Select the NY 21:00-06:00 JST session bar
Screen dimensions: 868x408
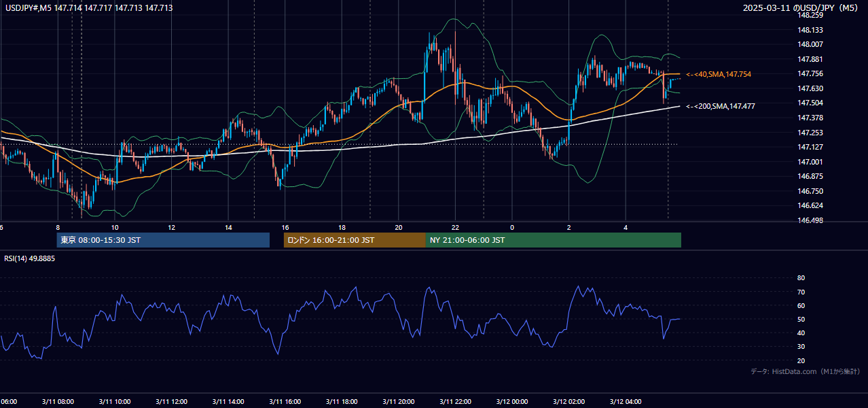click(x=554, y=240)
